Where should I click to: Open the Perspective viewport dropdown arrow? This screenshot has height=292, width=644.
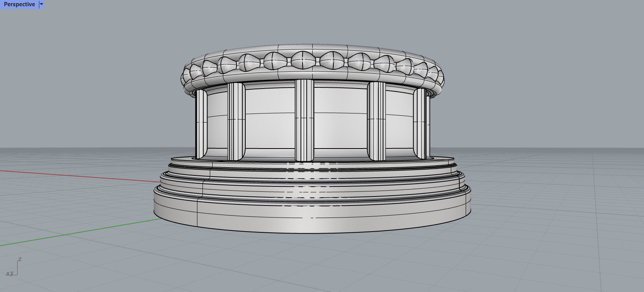click(42, 4)
